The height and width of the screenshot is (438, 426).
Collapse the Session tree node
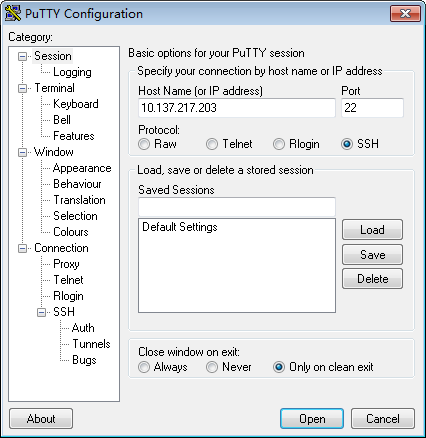[22, 56]
